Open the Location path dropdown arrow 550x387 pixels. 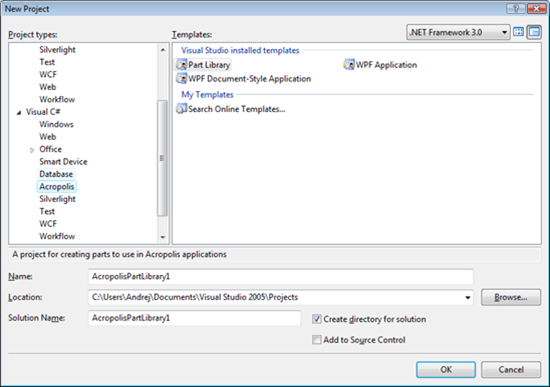click(x=468, y=298)
